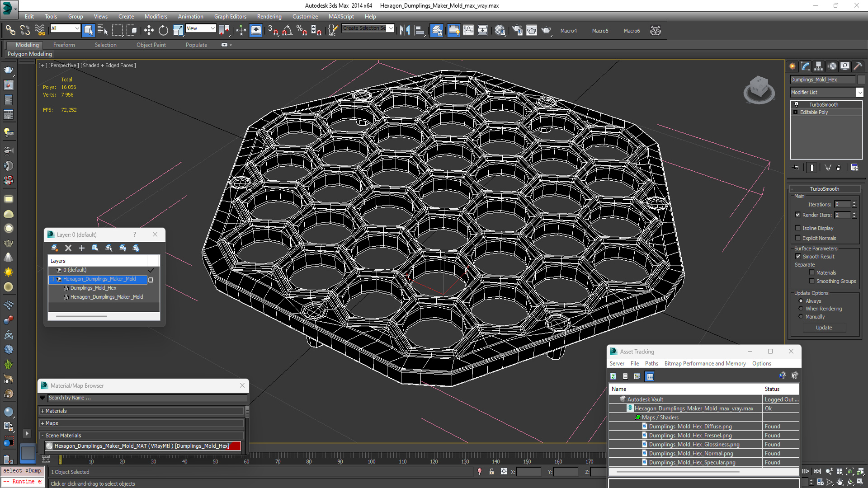The height and width of the screenshot is (488, 868).
Task: Toggle Smooth Result checkbox
Action: click(798, 256)
